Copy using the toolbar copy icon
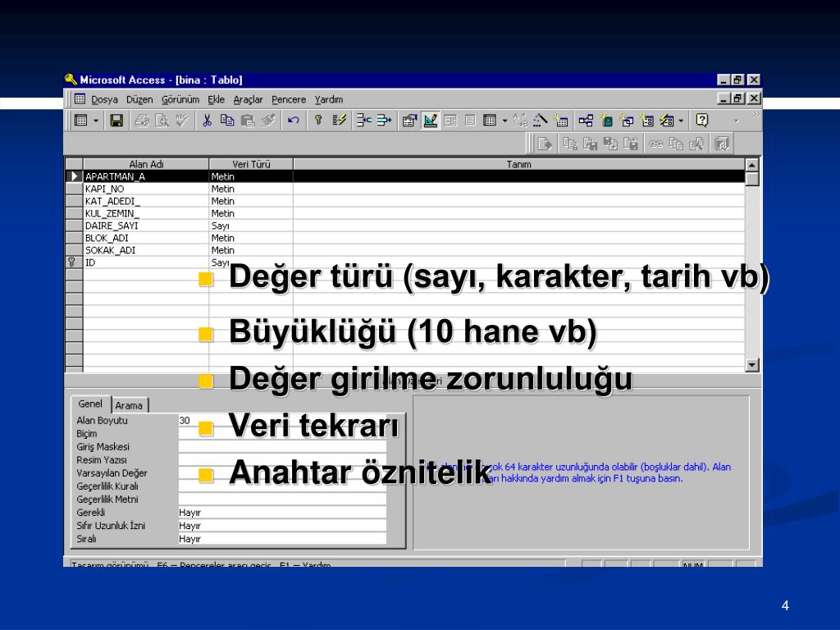Screen dimensions: 840x630 pyautogui.click(x=227, y=121)
